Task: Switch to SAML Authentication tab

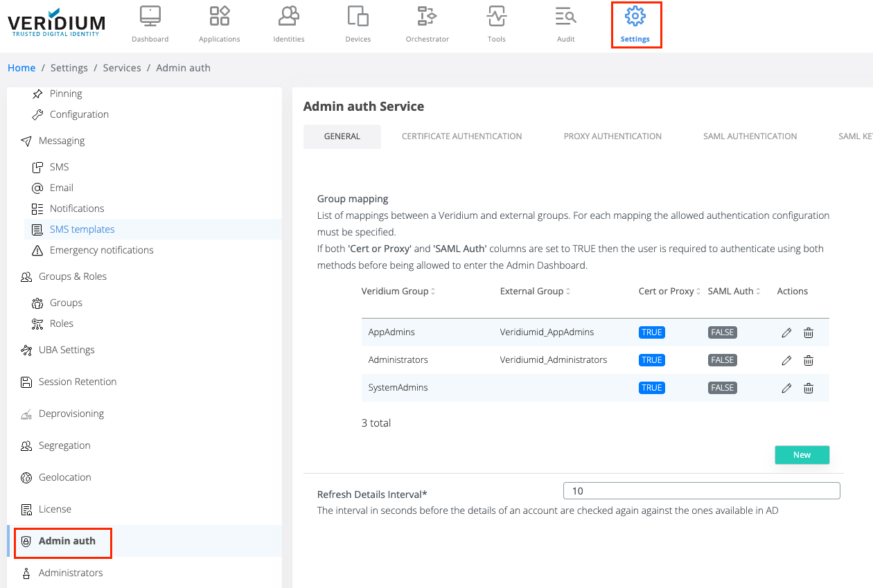Action: click(x=750, y=136)
